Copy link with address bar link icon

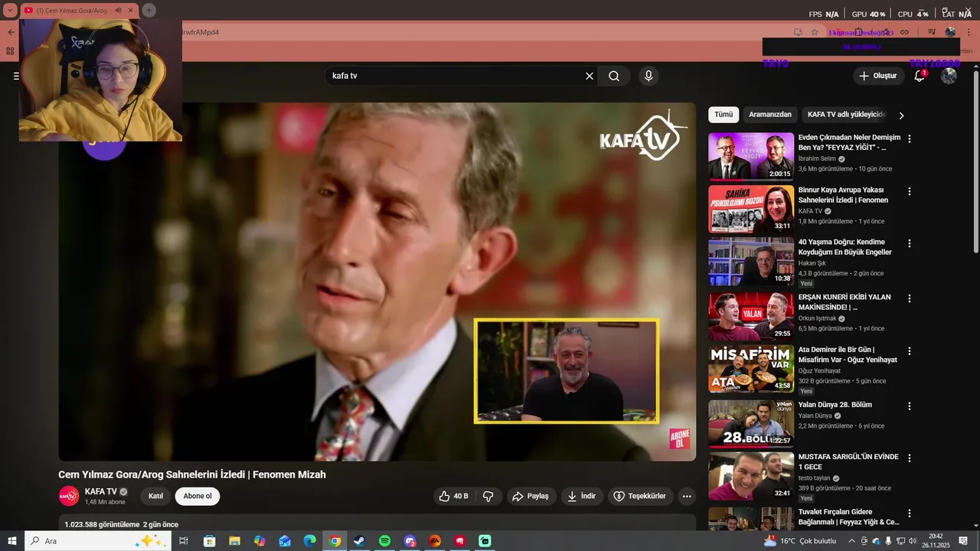pyautogui.click(x=904, y=32)
